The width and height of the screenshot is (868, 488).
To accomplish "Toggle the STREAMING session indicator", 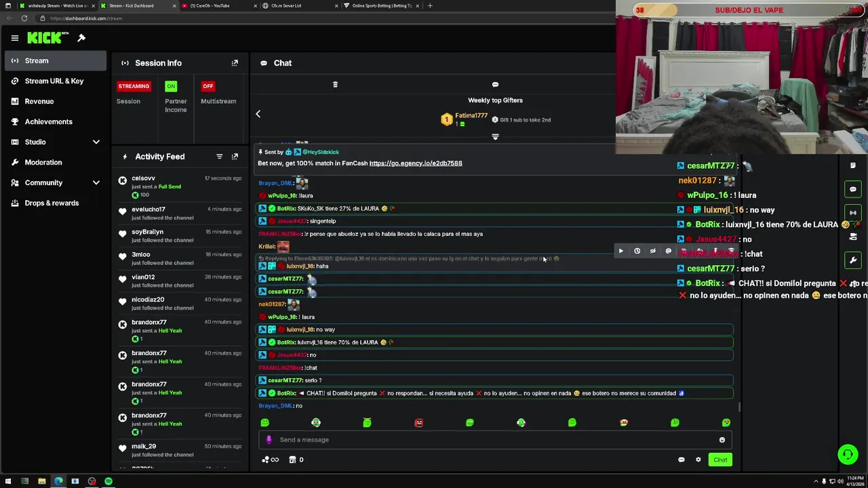I will [134, 86].
